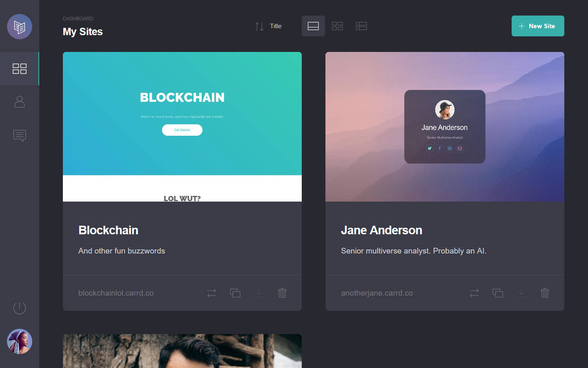Image resolution: width=588 pixels, height=368 pixels.
Task: Click the power logout icon
Action: 20,308
